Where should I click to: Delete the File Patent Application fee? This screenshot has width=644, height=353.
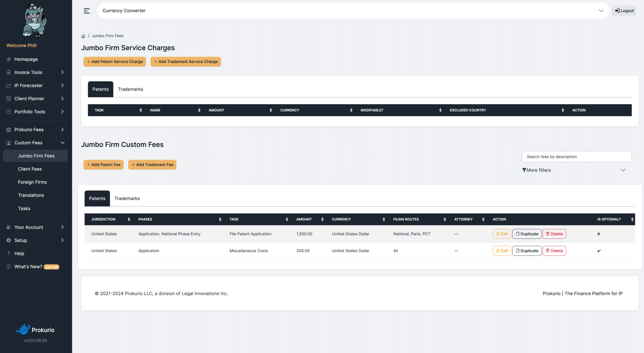point(554,234)
